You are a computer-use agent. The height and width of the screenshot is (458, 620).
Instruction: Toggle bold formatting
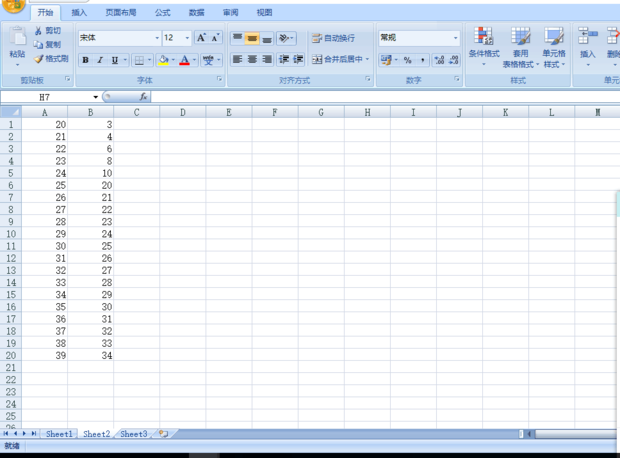click(85, 60)
